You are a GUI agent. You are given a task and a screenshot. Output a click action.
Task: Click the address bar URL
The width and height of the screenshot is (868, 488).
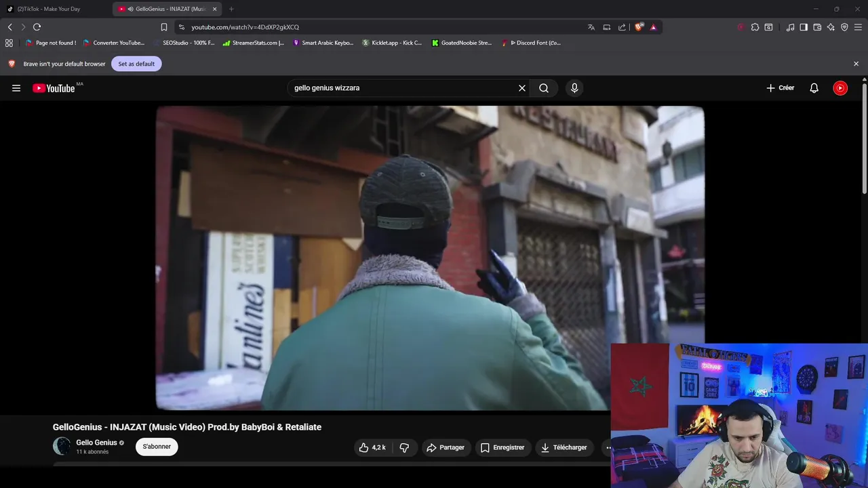tap(245, 27)
